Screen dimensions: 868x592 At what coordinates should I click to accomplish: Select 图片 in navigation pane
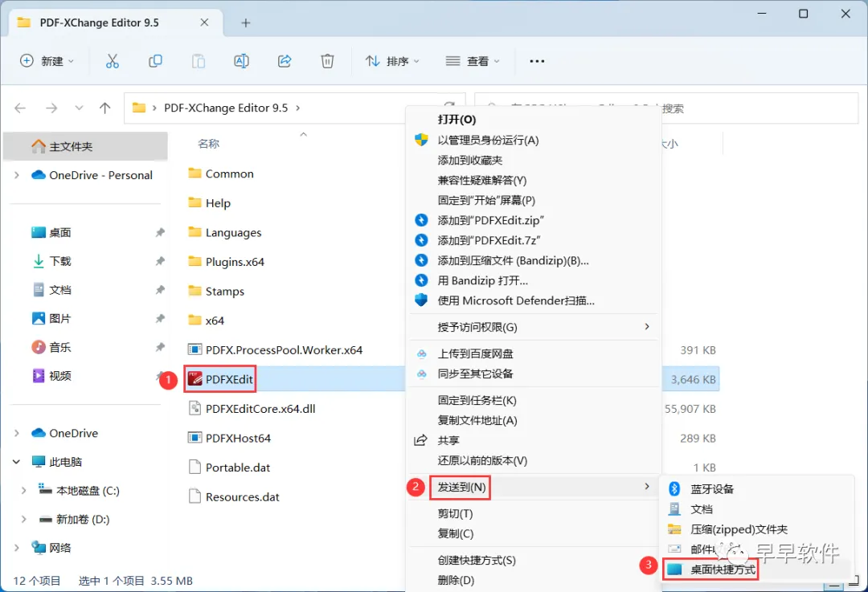pos(59,319)
